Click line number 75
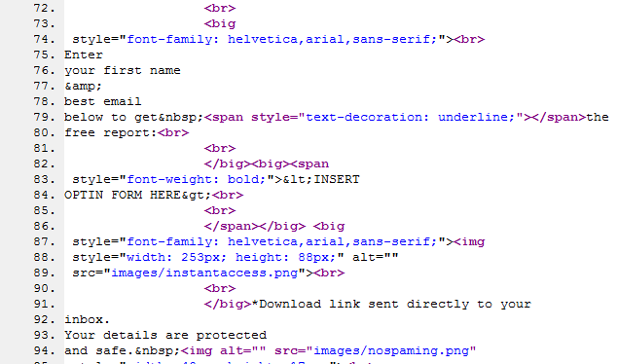The image size is (617, 364). pyautogui.click(x=44, y=55)
